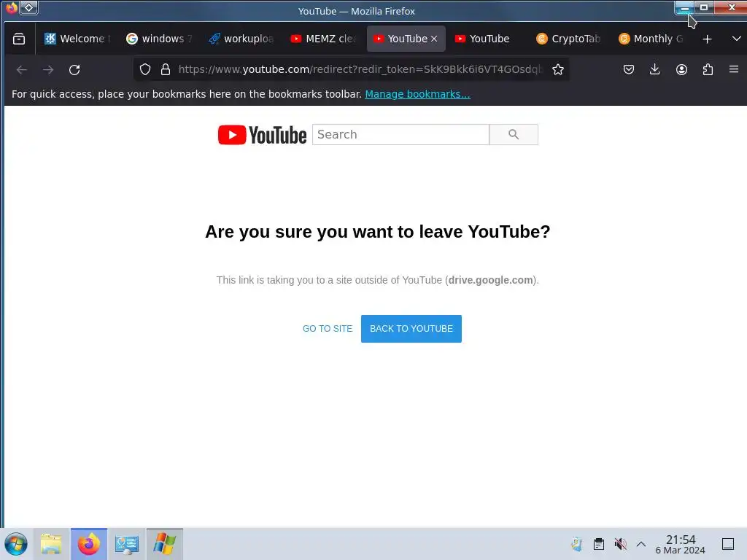
Task: Click GO TO SITE link
Action: point(328,329)
